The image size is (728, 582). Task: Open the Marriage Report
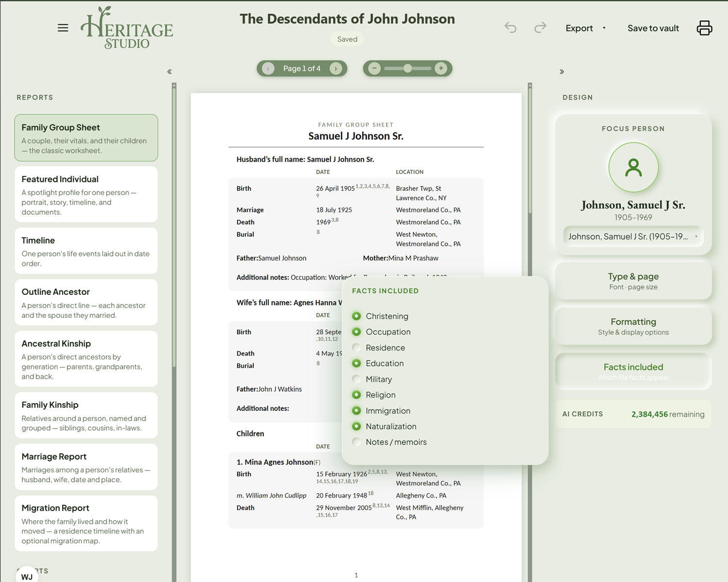click(x=86, y=467)
